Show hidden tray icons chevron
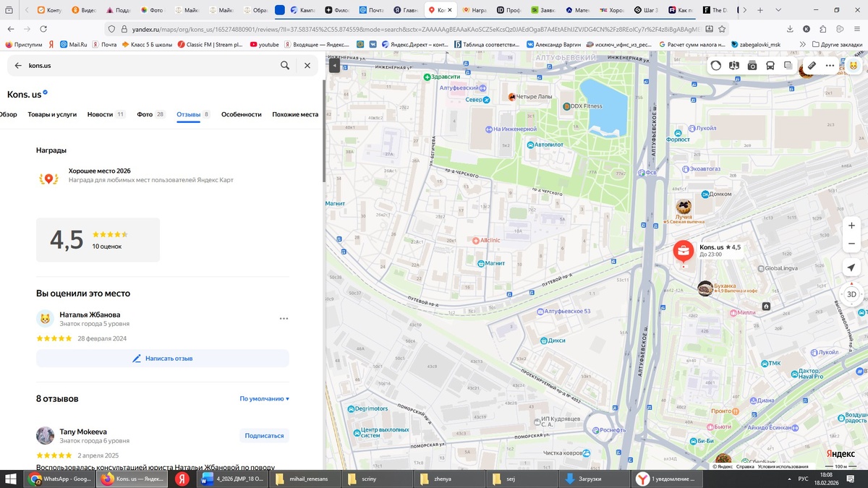Image resolution: width=868 pixels, height=488 pixels. coord(789,479)
